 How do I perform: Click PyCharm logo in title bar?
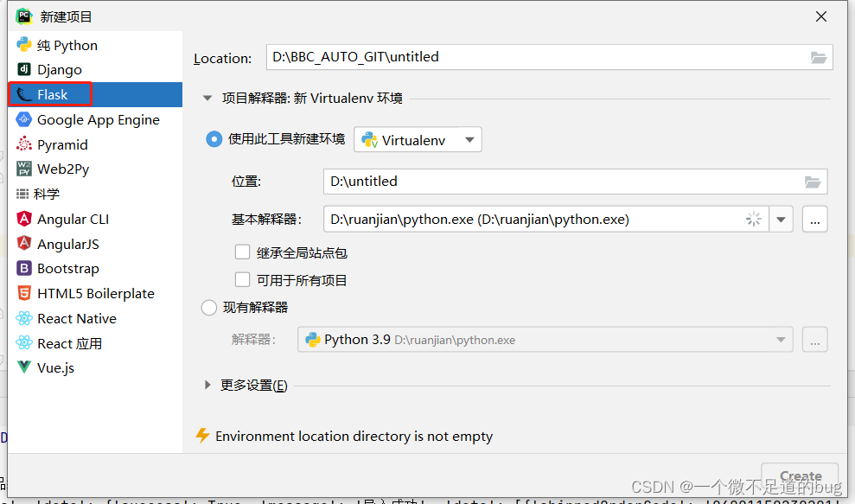[24, 16]
